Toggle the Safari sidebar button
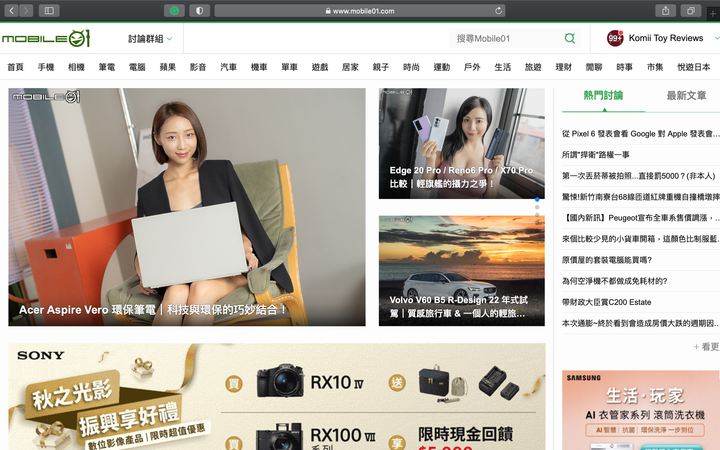The width and height of the screenshot is (720, 450). tap(49, 11)
